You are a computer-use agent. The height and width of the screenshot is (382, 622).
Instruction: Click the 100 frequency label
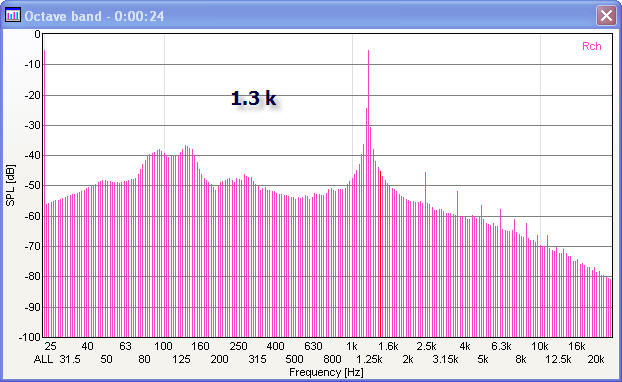163,346
